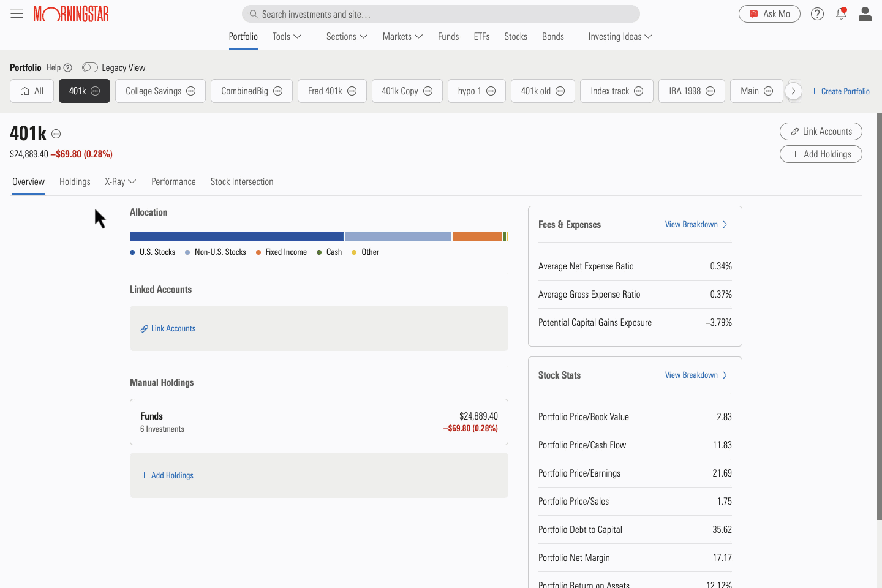Open the user account profile icon

tap(865, 13)
